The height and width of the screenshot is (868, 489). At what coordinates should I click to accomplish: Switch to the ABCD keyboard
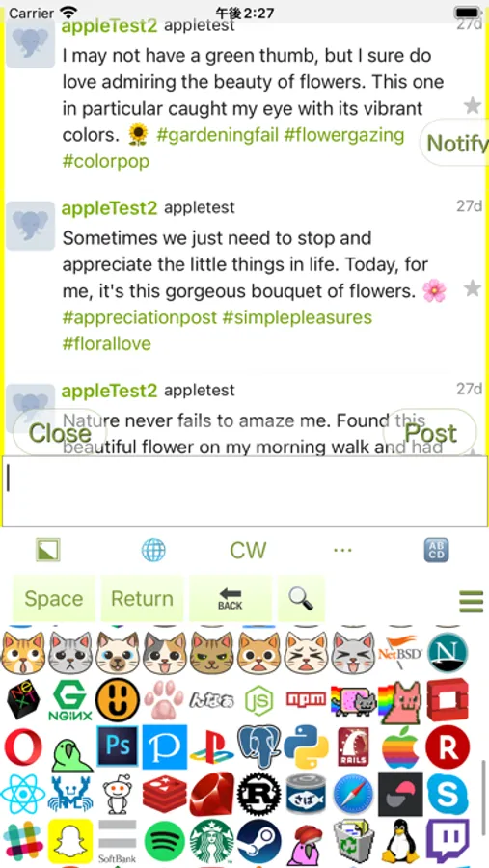(436, 551)
